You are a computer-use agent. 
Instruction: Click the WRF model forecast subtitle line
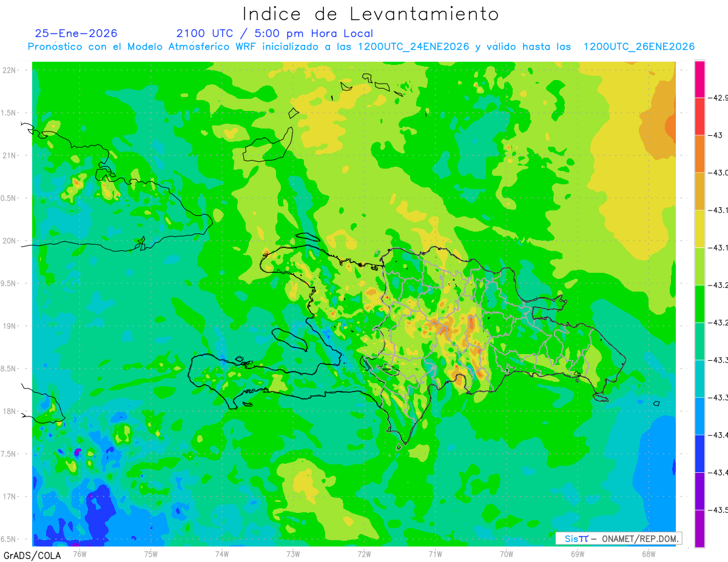coord(361,47)
